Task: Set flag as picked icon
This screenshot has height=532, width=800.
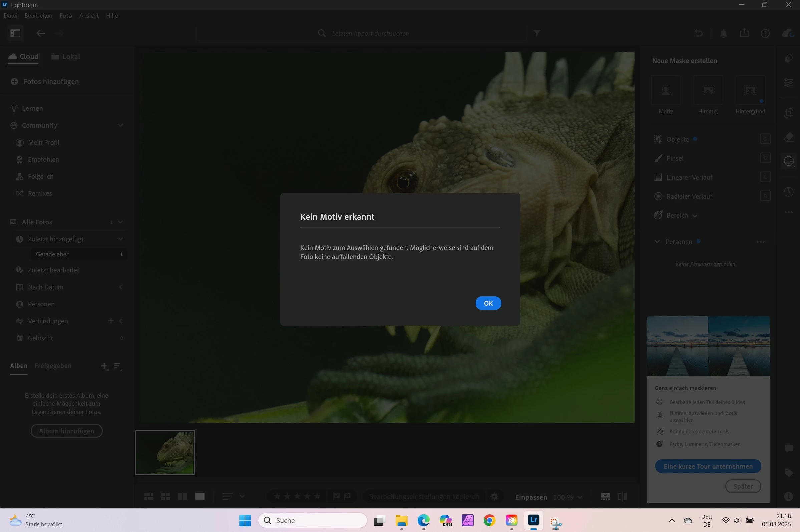Action: click(336, 496)
